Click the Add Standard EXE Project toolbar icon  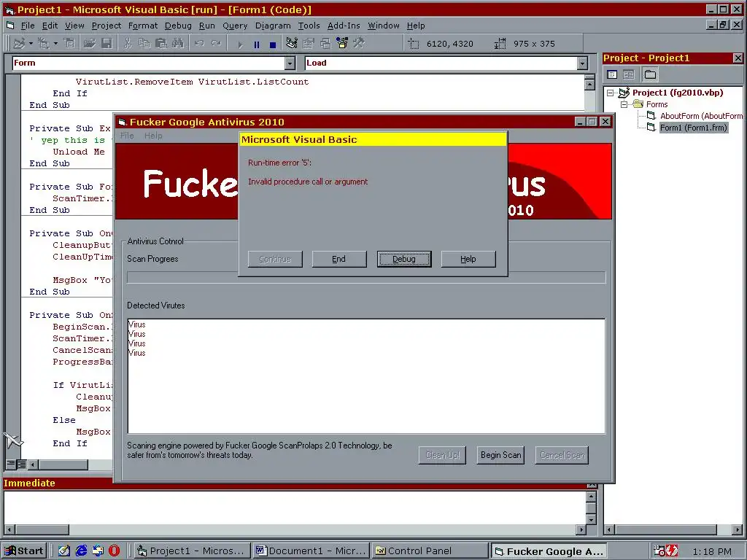(x=19, y=44)
